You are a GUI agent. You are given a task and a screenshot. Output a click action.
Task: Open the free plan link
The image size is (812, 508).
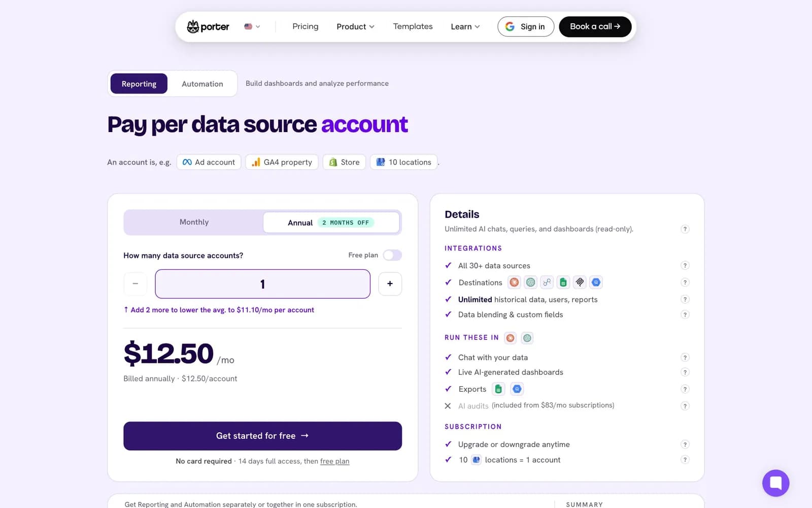(x=334, y=461)
